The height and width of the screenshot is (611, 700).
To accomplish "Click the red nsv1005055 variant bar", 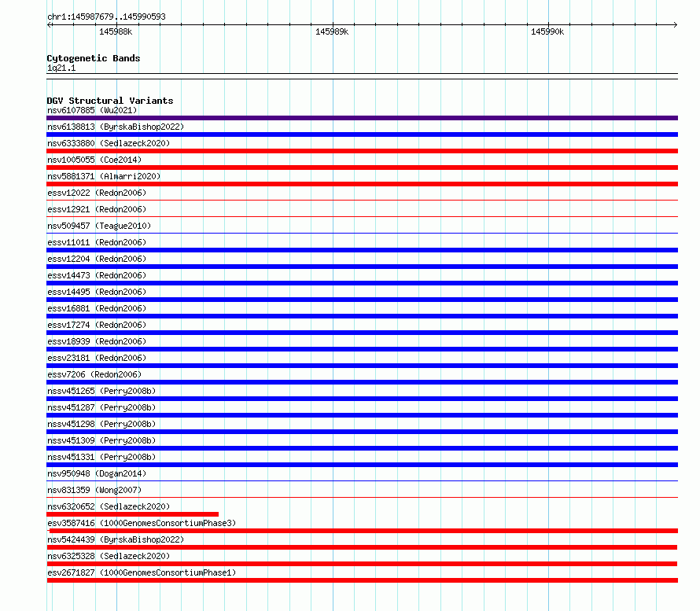I will pyautogui.click(x=362, y=167).
